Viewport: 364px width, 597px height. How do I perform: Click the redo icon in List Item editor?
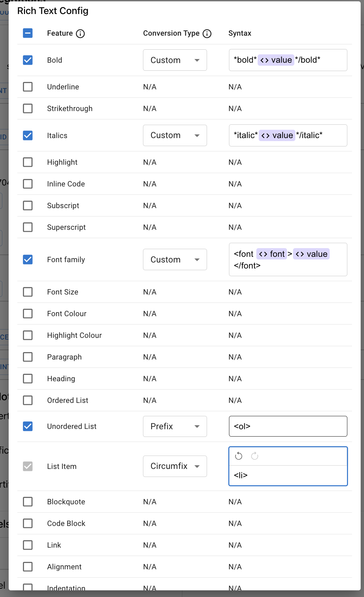point(255,456)
